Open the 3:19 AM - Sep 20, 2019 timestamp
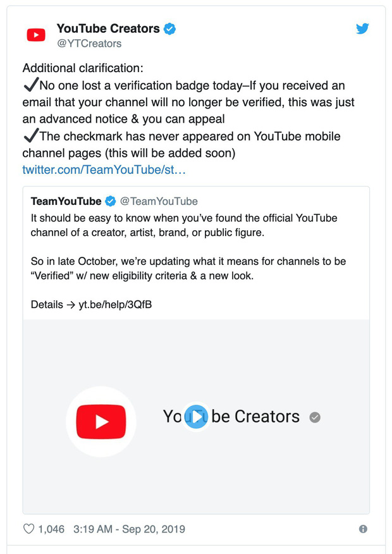This screenshot has width=392, height=554. click(x=129, y=529)
